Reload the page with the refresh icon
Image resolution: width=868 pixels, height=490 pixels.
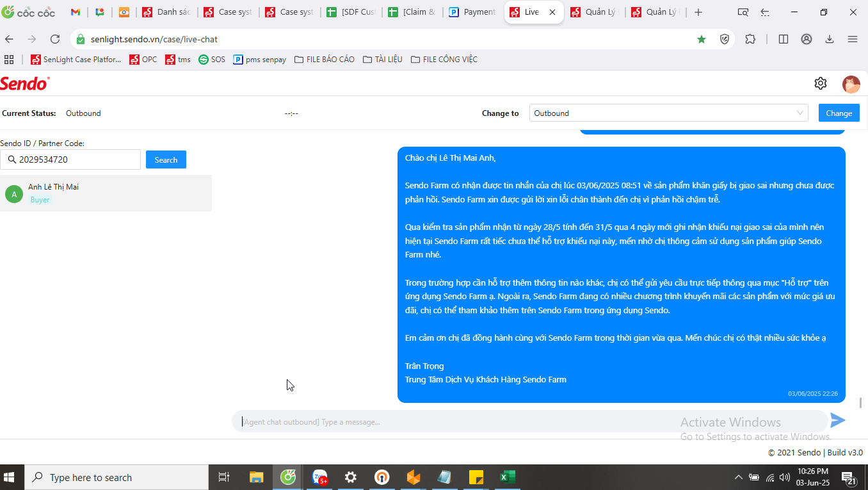[54, 39]
